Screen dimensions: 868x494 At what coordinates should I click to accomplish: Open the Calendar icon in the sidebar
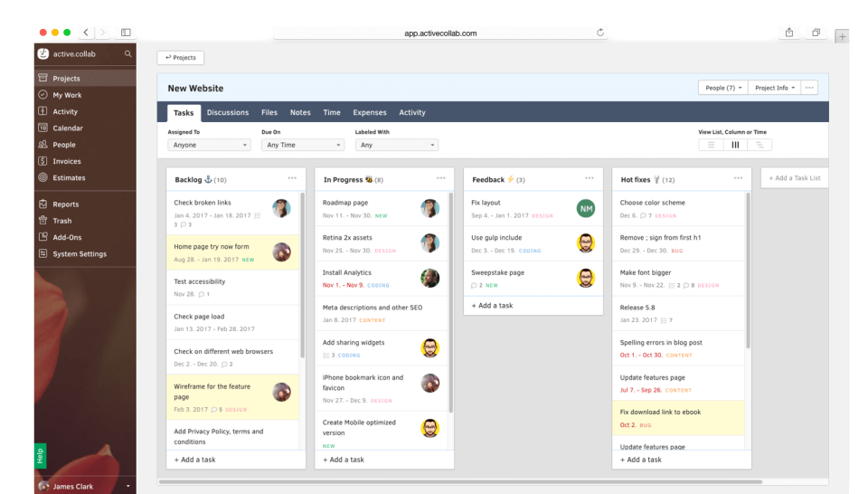(42, 128)
